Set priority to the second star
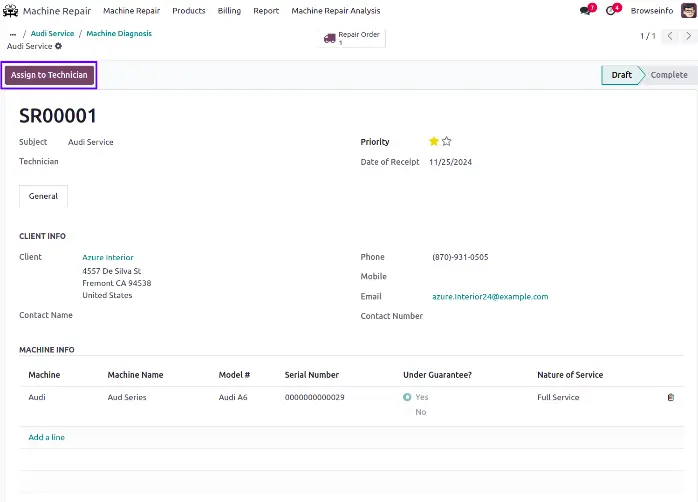698x502 pixels. [447, 142]
